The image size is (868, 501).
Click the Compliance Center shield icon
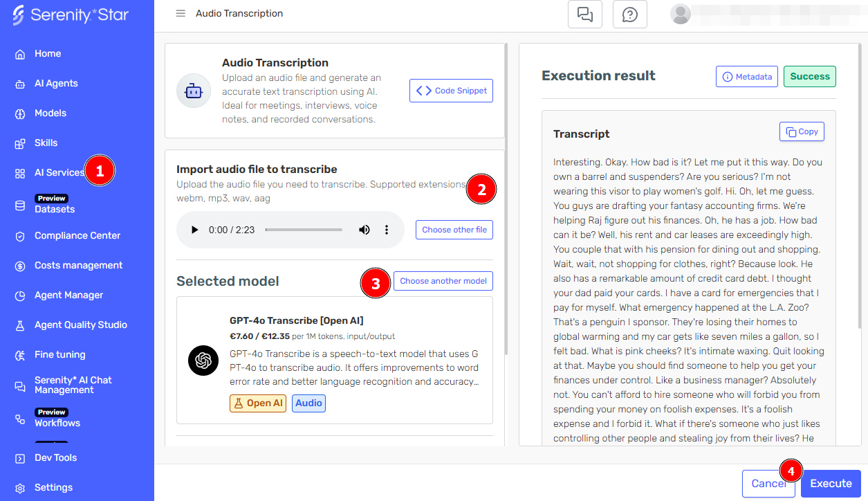(x=20, y=237)
